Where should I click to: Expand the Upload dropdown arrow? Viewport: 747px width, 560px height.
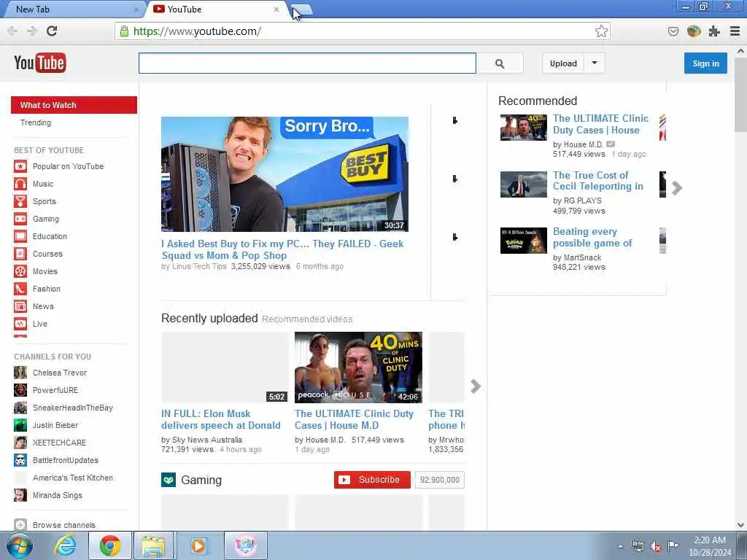[x=594, y=63]
